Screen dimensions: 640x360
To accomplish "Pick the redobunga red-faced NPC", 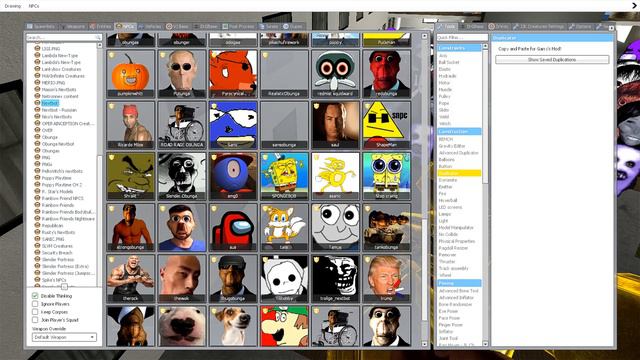I will tap(387, 74).
